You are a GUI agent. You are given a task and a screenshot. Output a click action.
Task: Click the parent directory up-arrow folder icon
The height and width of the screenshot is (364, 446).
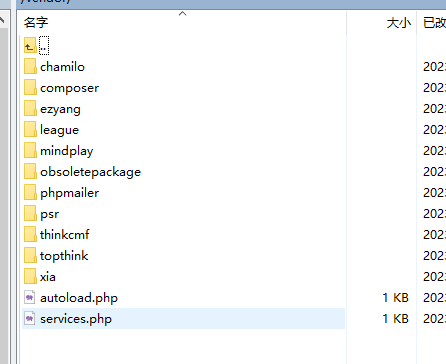30,45
